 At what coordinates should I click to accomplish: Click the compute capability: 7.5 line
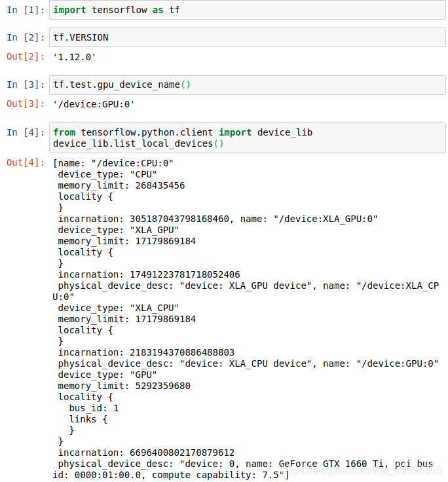(171, 475)
